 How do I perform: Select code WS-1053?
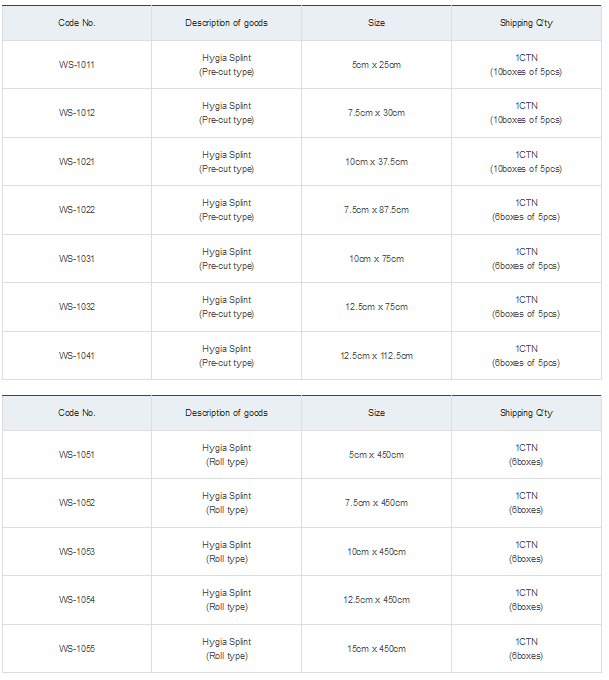tap(76, 552)
